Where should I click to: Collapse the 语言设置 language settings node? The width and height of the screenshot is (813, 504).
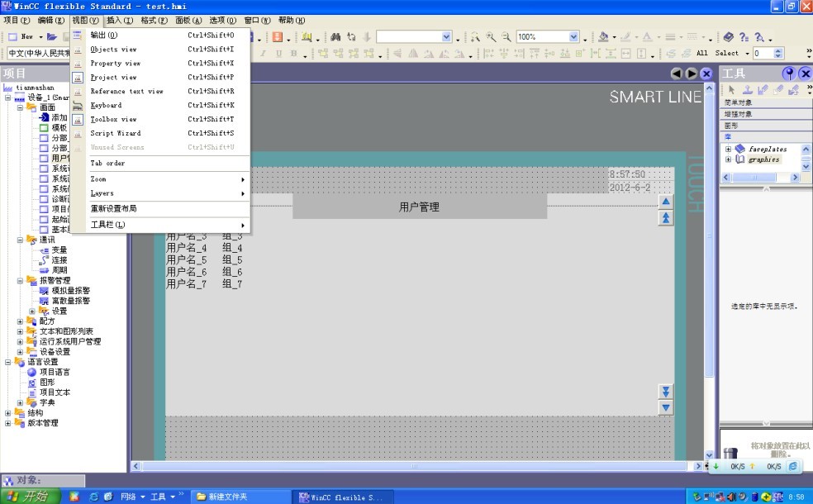(x=7, y=362)
